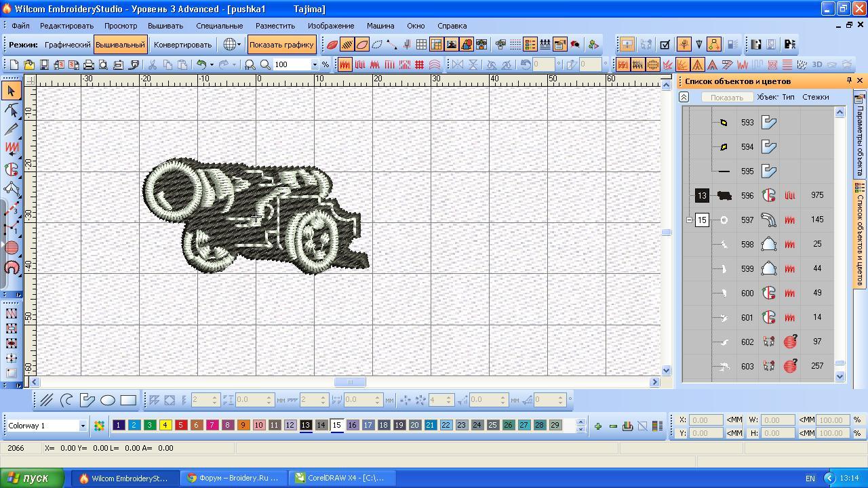
Task: Switch to CorelDRAW X4 in taskbar
Action: tap(339, 478)
